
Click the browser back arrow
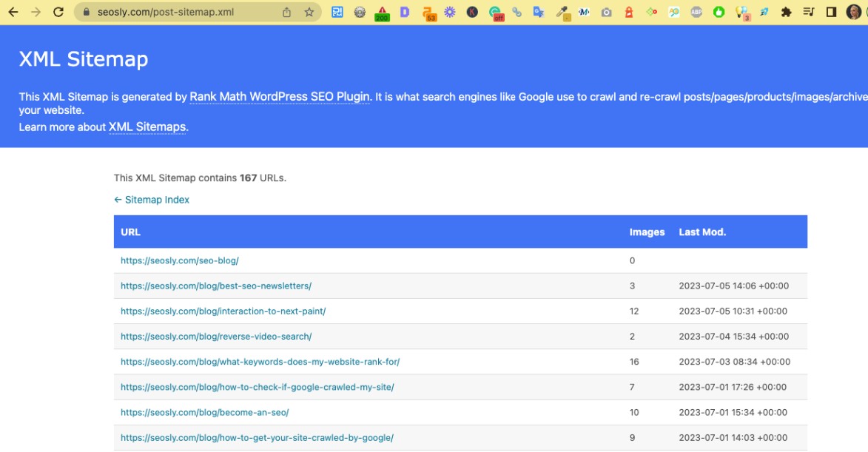tap(13, 12)
